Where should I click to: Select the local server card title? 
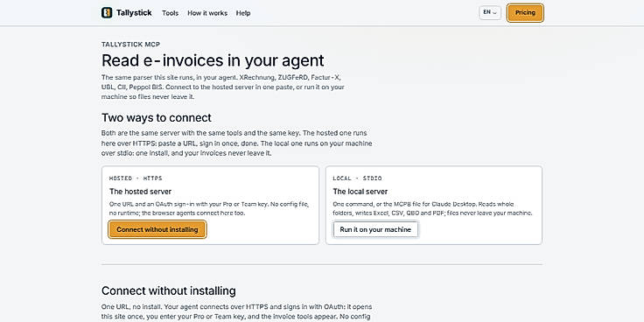[x=360, y=192]
